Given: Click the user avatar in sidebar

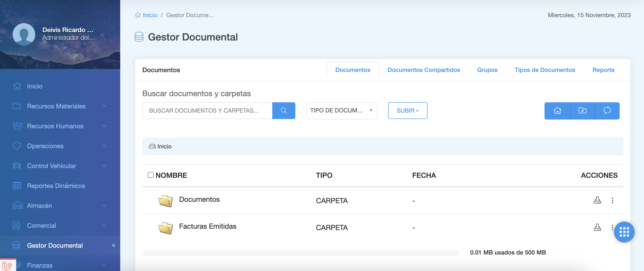Looking at the screenshot, I should tap(24, 34).
